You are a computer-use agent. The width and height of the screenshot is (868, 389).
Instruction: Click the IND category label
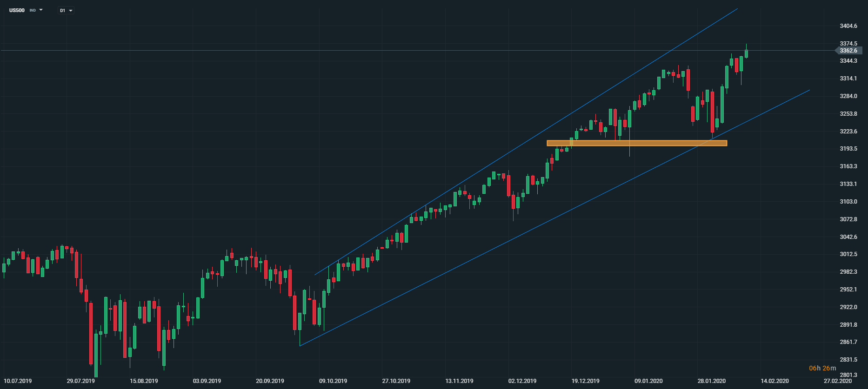click(x=33, y=10)
